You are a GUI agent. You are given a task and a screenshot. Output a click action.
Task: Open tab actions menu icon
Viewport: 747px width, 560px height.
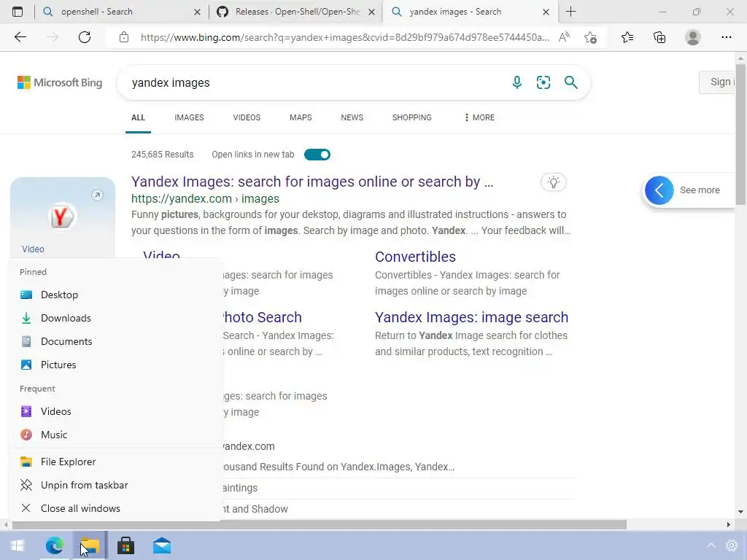[18, 12]
